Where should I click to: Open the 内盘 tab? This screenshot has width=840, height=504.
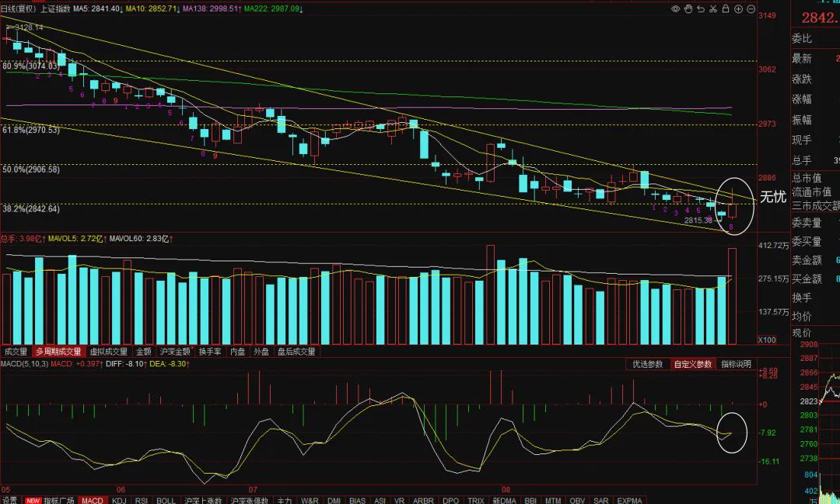coord(238,352)
